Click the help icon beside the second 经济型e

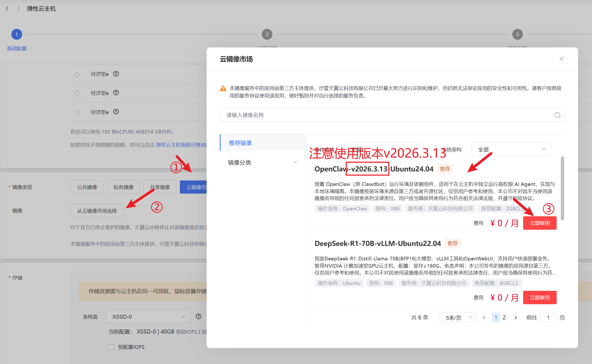pos(116,93)
